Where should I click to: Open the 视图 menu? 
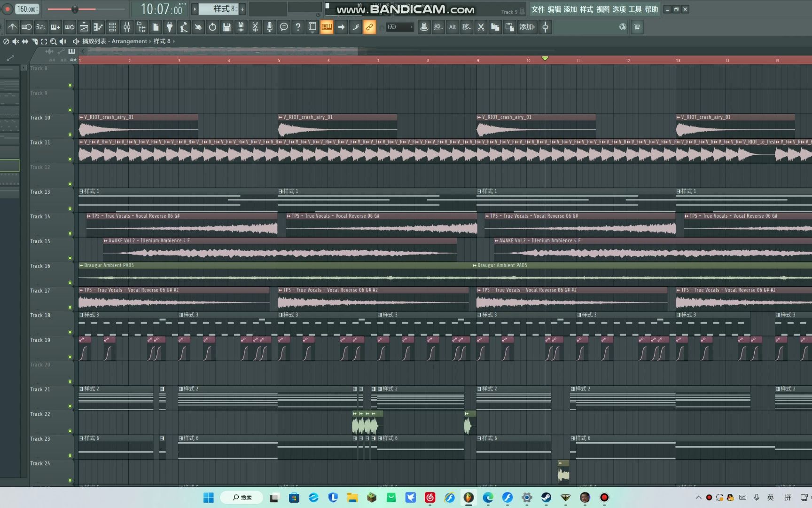[x=603, y=9]
